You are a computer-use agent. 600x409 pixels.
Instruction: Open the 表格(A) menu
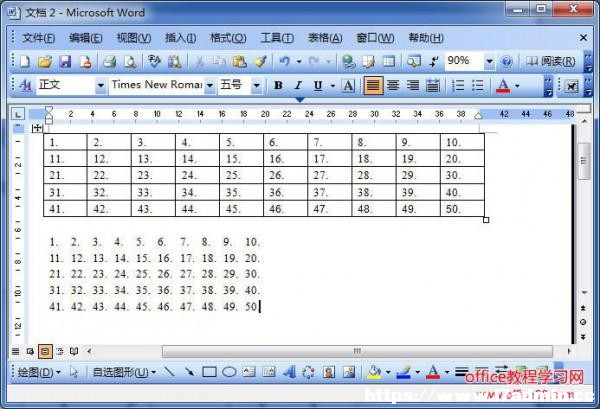(325, 38)
